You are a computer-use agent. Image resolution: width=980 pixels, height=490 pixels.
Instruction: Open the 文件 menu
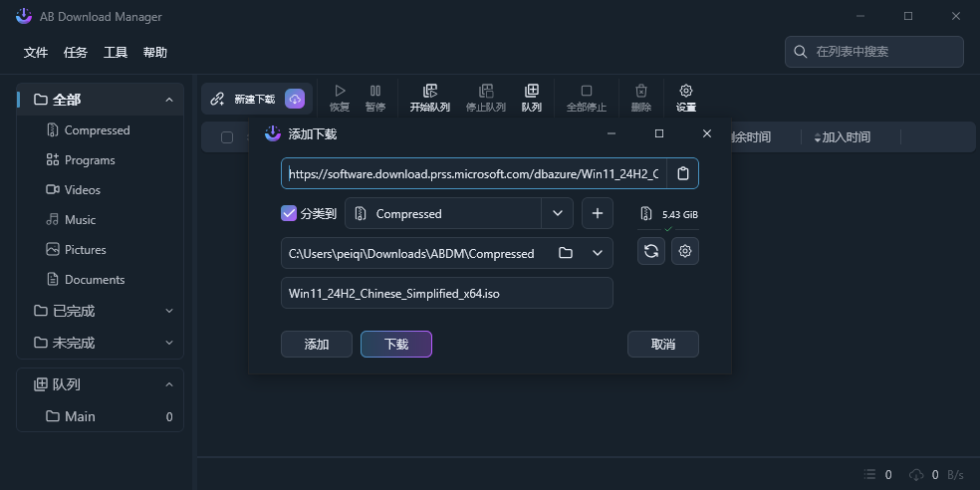tap(36, 52)
